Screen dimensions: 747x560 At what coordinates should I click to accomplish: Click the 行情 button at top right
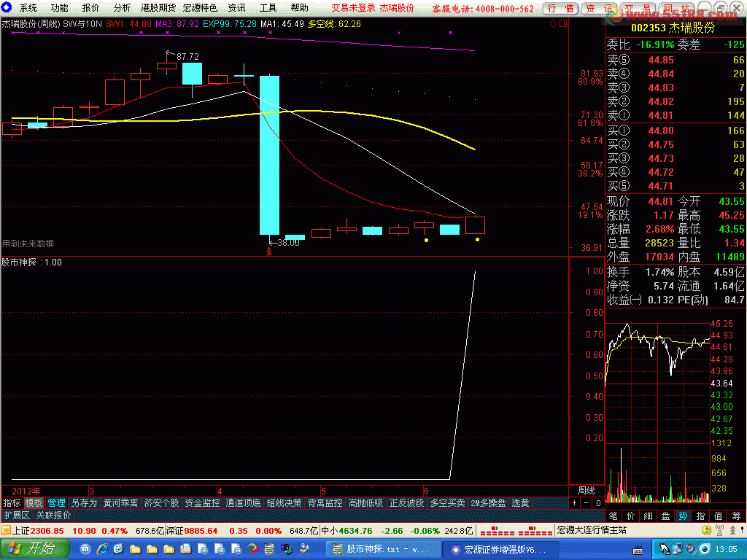[x=560, y=9]
